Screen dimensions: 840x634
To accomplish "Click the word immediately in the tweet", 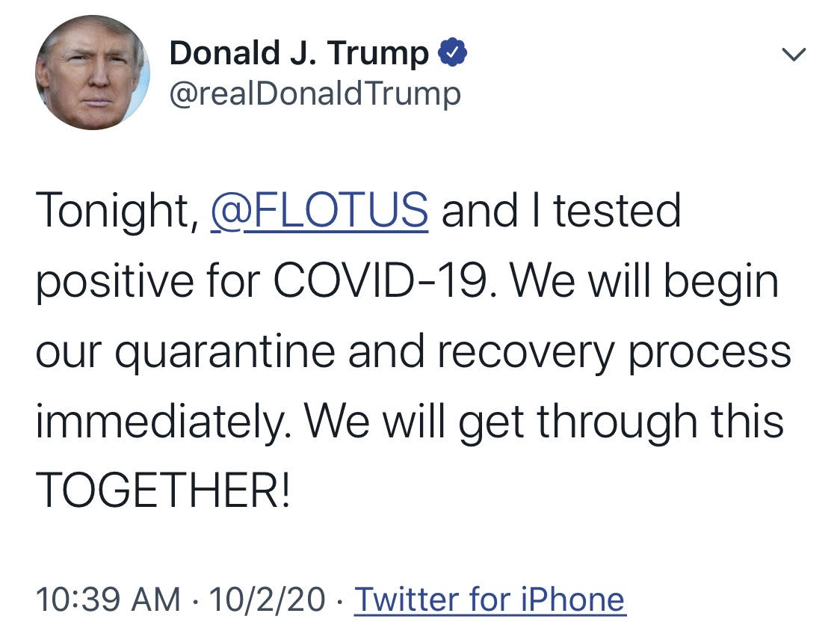I will click(164, 422).
